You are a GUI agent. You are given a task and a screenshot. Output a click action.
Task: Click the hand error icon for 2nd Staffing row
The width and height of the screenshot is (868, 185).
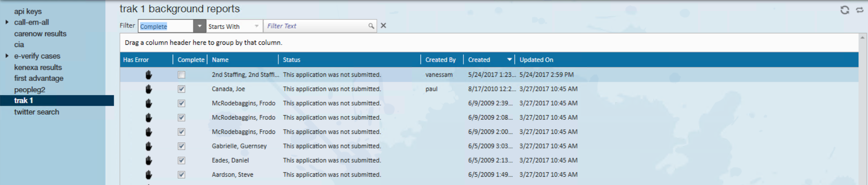click(x=149, y=75)
